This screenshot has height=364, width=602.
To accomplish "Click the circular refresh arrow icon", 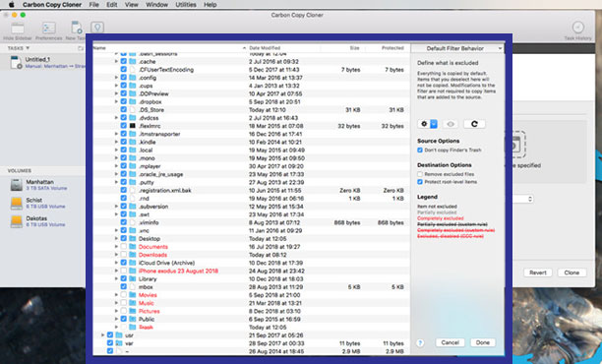I will [474, 124].
